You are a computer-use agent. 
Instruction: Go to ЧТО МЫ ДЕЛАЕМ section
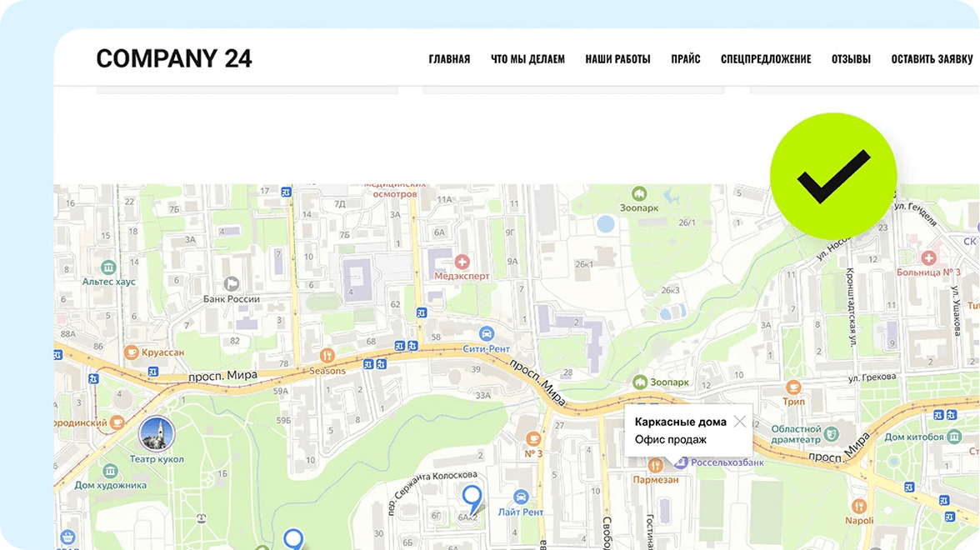click(527, 59)
